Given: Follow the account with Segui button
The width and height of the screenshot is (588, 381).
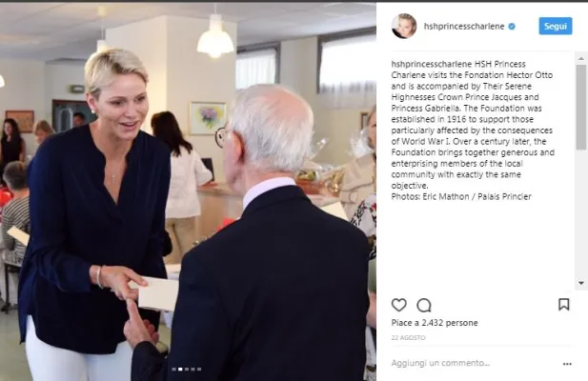Looking at the screenshot, I should click(x=556, y=26).
